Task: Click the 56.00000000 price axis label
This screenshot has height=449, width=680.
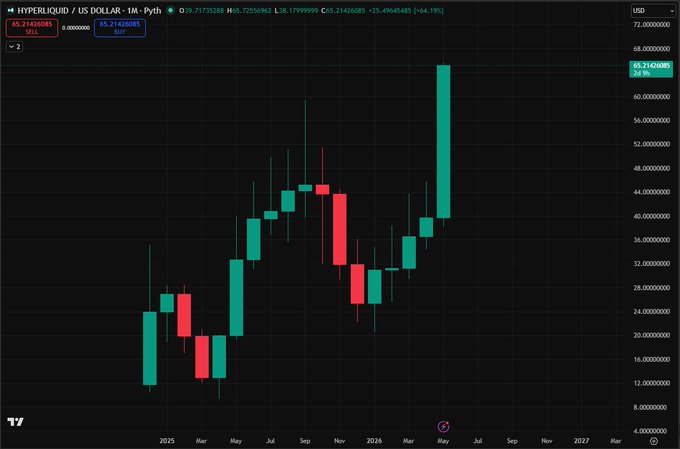Action: click(651, 120)
